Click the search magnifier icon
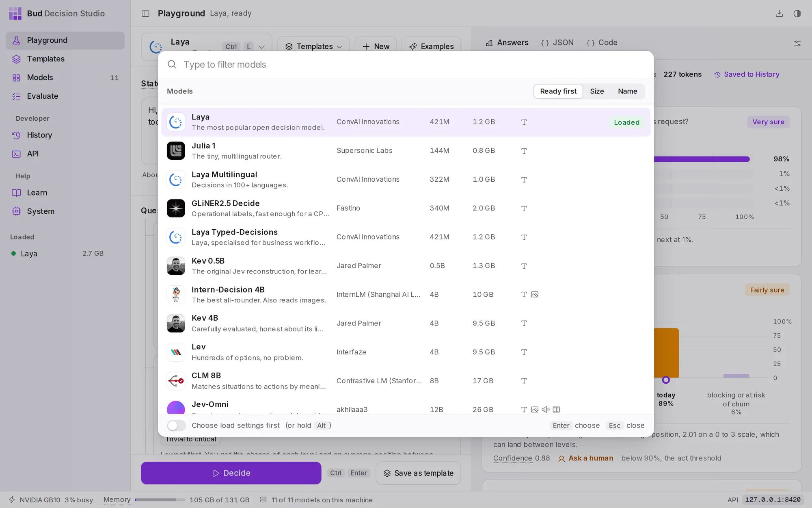The image size is (812, 508). [x=172, y=65]
